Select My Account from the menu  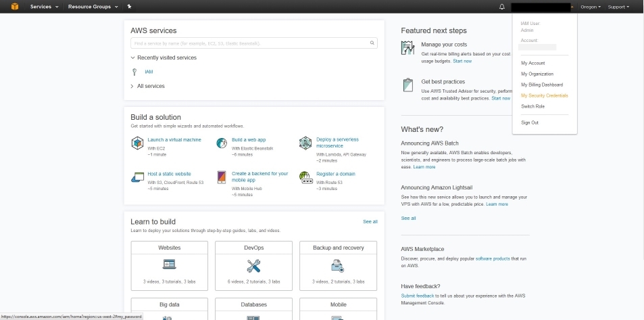[x=532, y=64]
